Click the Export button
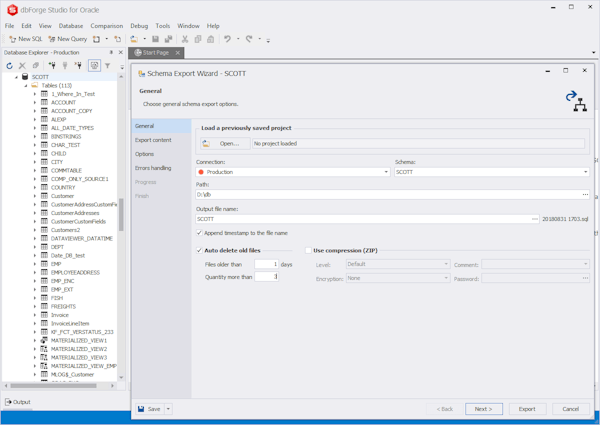This screenshot has width=600, height=425. point(527,409)
